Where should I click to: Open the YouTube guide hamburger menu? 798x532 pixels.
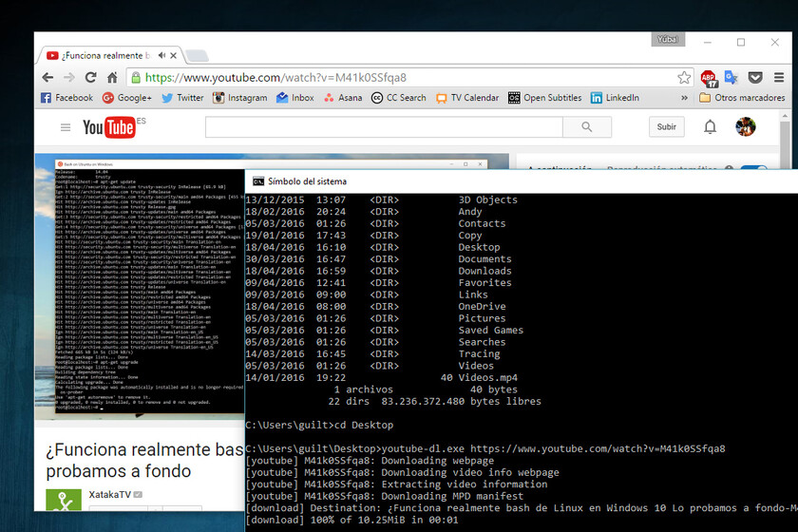66,127
